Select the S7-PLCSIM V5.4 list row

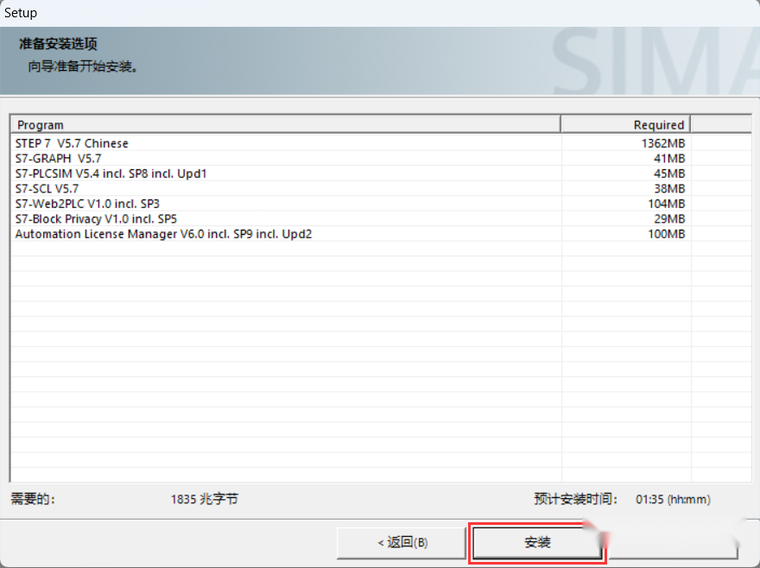click(x=110, y=173)
